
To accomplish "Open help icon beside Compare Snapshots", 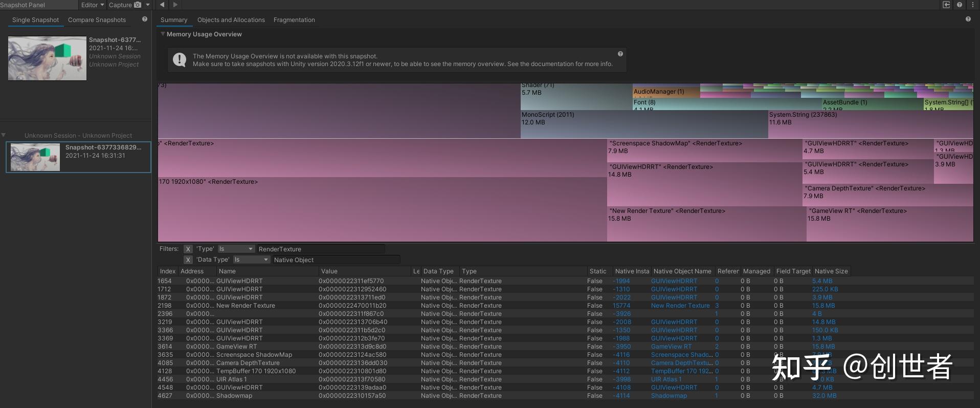I will [145, 19].
